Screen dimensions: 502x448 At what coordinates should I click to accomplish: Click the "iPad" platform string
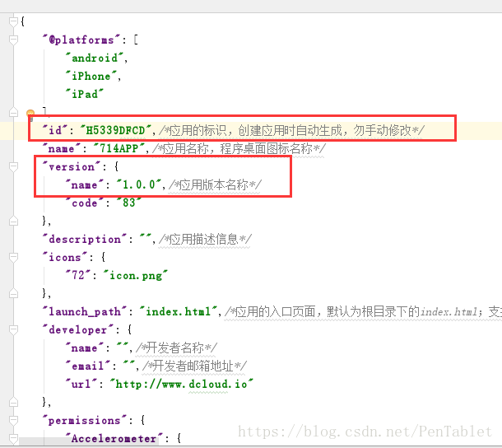(85, 94)
